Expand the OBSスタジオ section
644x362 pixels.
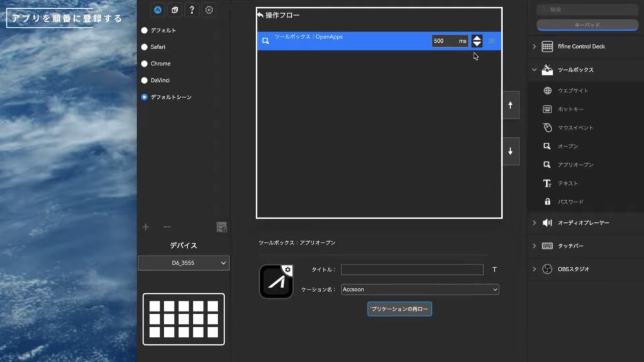coord(535,269)
